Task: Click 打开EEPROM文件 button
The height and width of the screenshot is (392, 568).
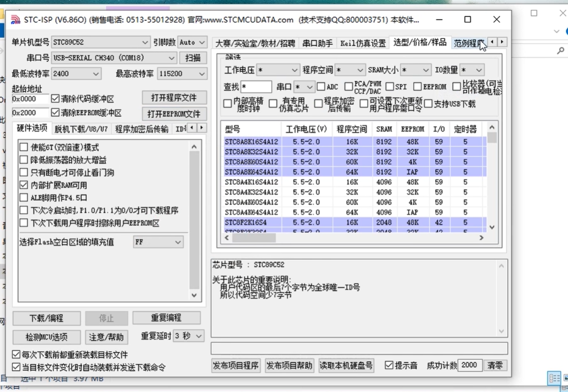Action: tap(174, 114)
